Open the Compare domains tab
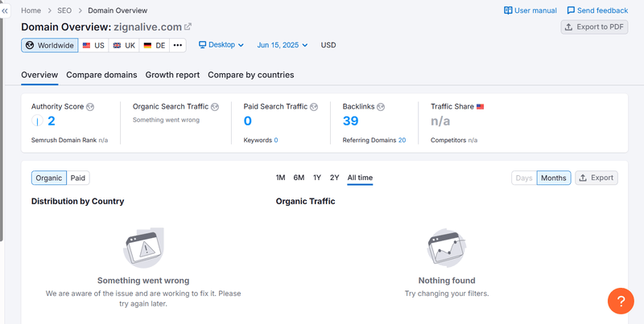644x324 pixels. click(101, 75)
